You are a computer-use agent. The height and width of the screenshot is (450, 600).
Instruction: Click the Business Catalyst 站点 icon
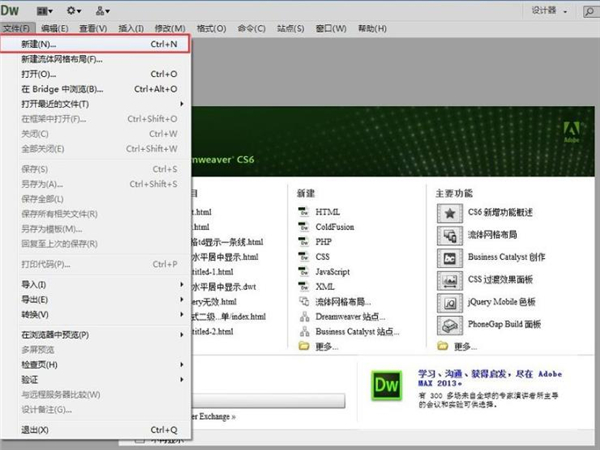click(x=304, y=331)
